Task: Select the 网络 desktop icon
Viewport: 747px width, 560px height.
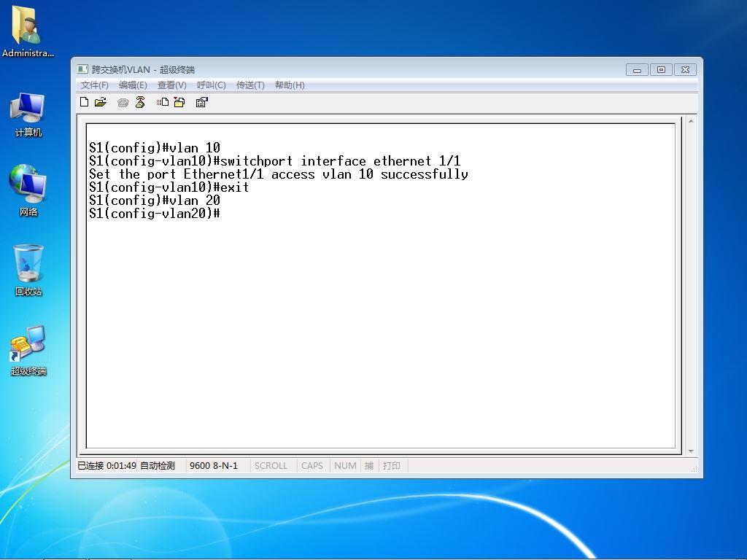Action: tap(28, 190)
